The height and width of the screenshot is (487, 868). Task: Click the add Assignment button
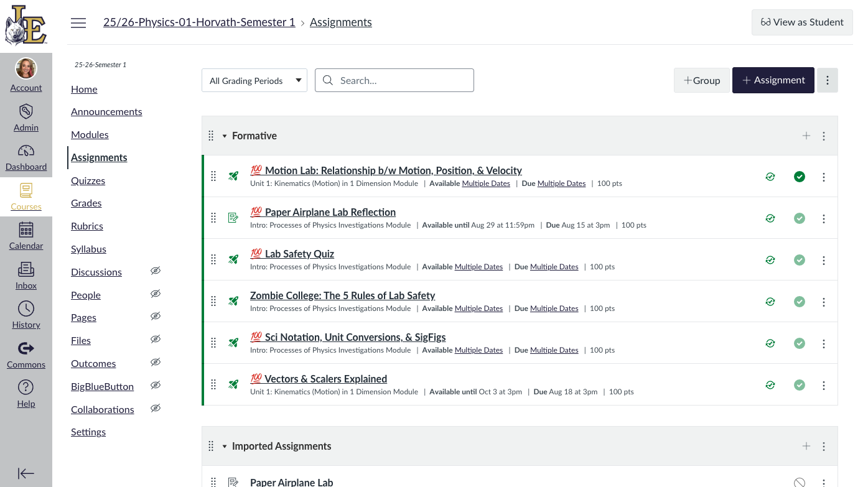(773, 80)
